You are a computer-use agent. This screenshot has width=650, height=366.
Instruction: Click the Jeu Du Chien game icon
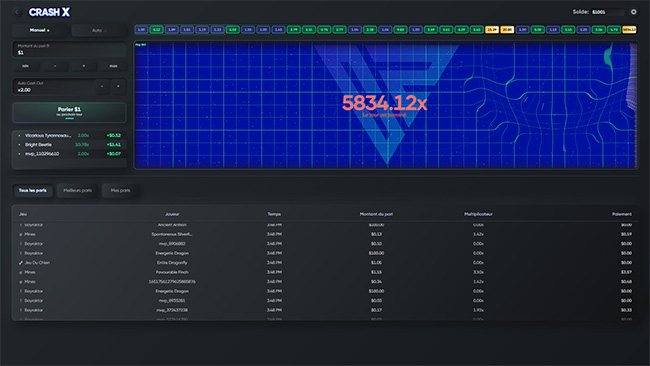tap(21, 263)
